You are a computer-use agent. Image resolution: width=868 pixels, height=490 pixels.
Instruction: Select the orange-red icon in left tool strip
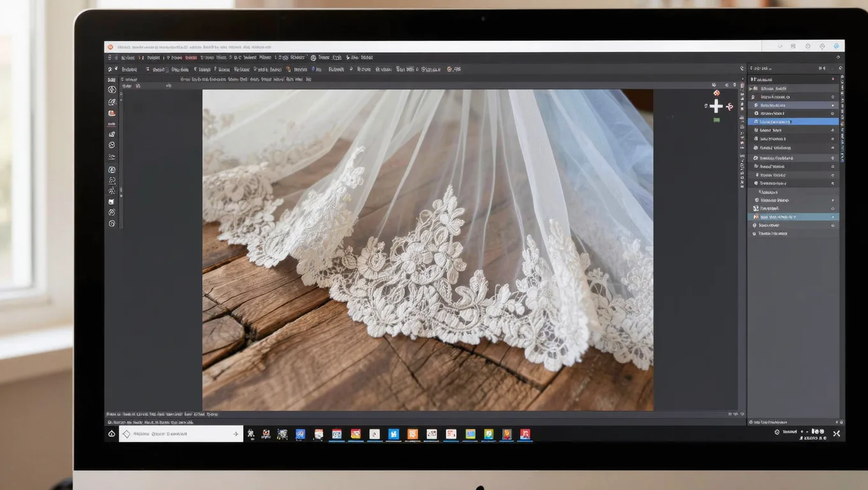(x=112, y=113)
